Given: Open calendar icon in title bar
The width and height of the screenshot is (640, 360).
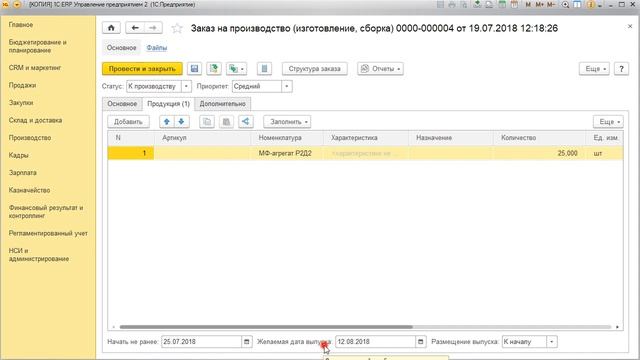Looking at the screenshot, I should pos(514,4).
